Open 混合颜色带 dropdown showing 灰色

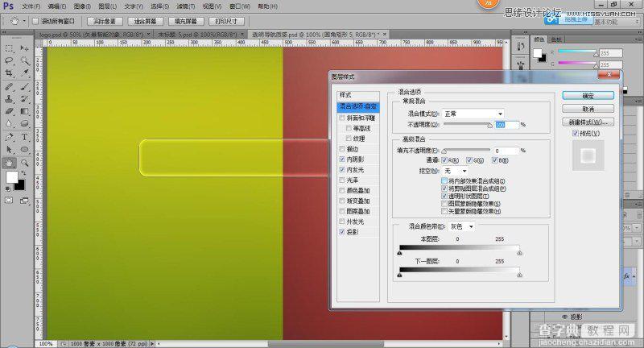[x=462, y=226]
